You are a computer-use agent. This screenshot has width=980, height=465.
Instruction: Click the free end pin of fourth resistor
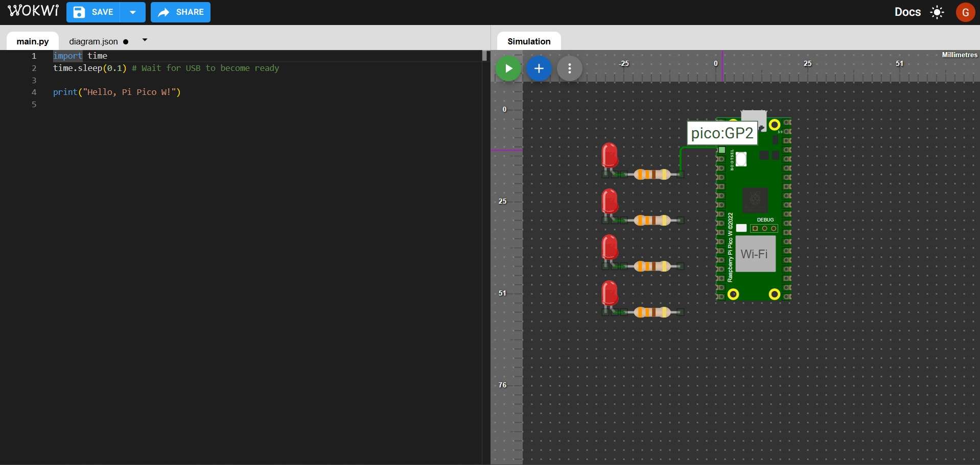coord(681,312)
